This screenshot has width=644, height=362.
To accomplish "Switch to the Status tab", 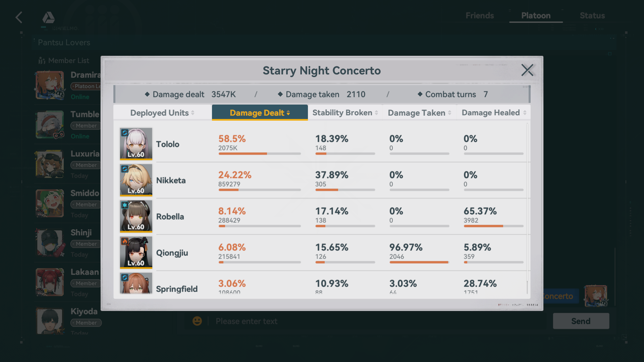I will click(x=592, y=16).
